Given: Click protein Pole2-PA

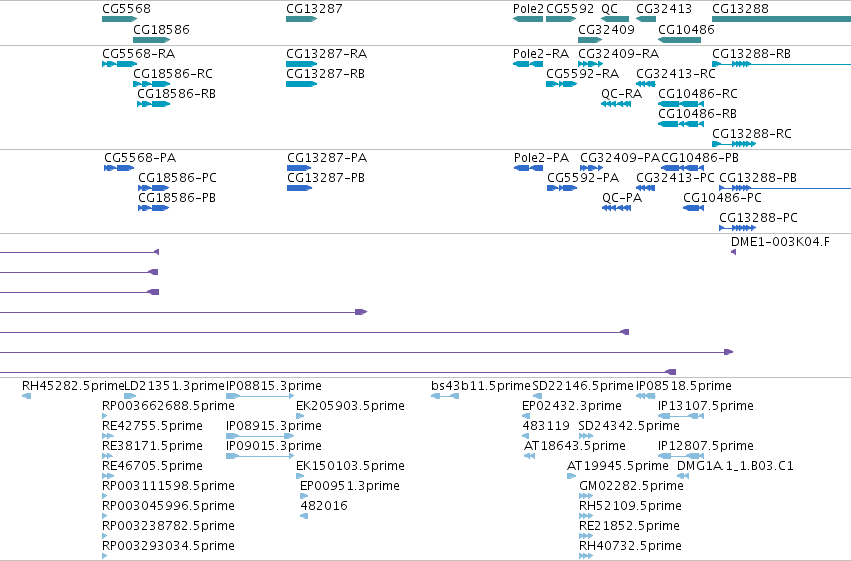Looking at the screenshot, I should (x=541, y=158).
